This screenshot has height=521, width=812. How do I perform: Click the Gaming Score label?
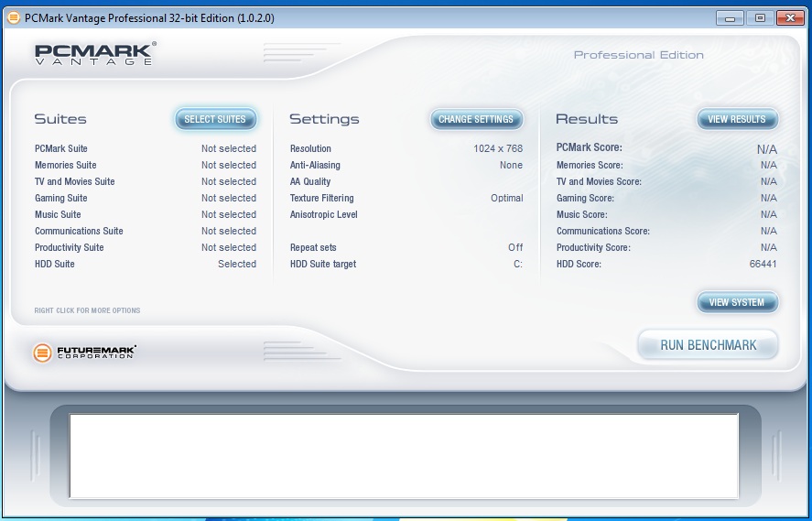pos(585,199)
